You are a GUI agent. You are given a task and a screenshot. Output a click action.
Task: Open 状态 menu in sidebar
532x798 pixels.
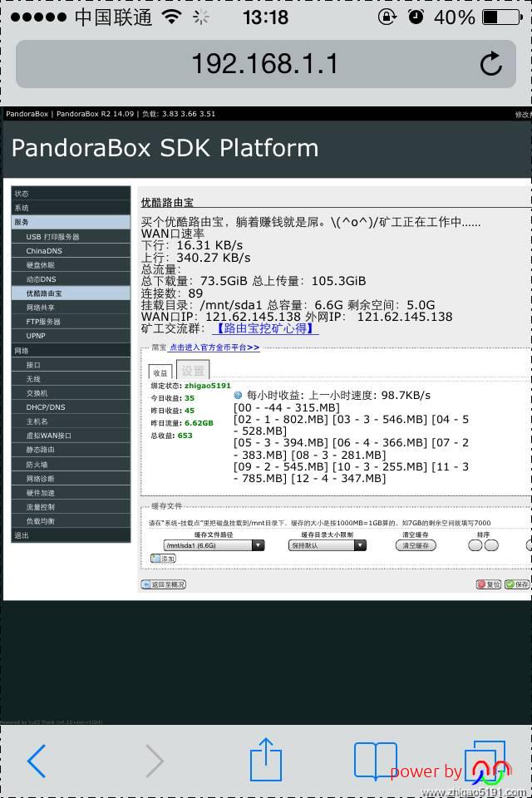coord(71,194)
